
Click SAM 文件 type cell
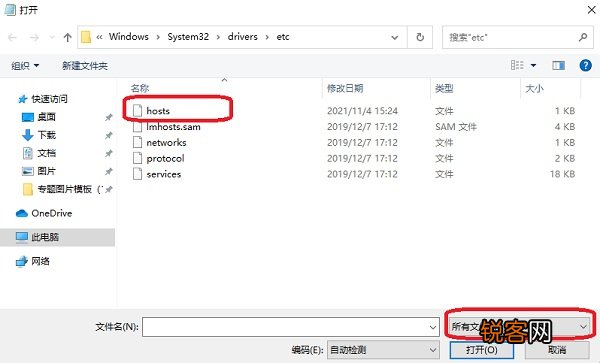point(455,127)
